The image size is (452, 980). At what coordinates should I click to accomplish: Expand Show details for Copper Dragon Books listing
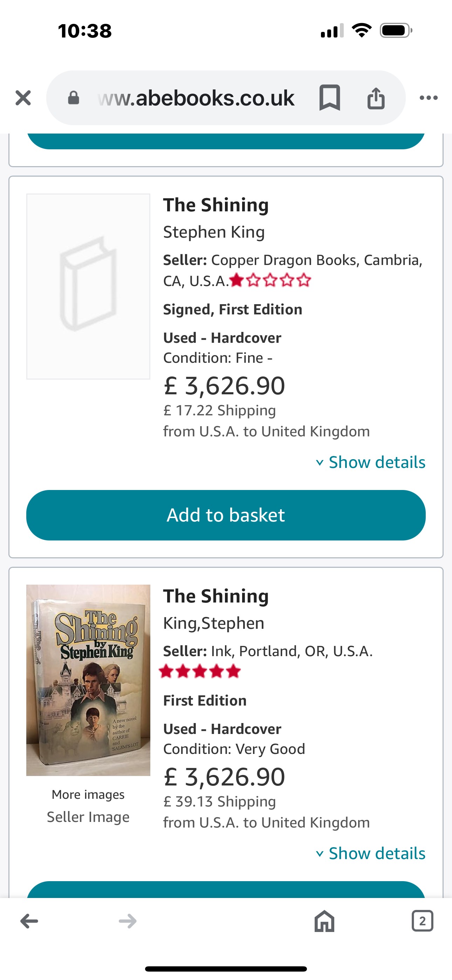[x=371, y=462]
